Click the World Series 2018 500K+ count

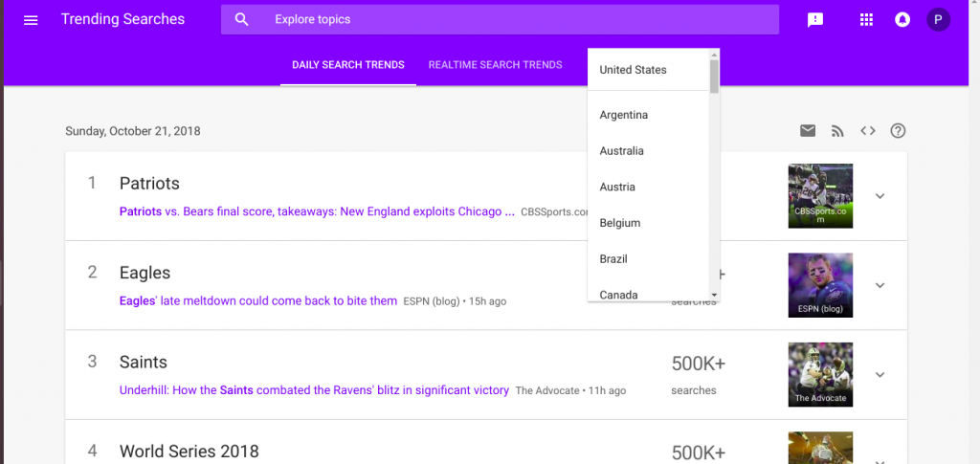(698, 453)
